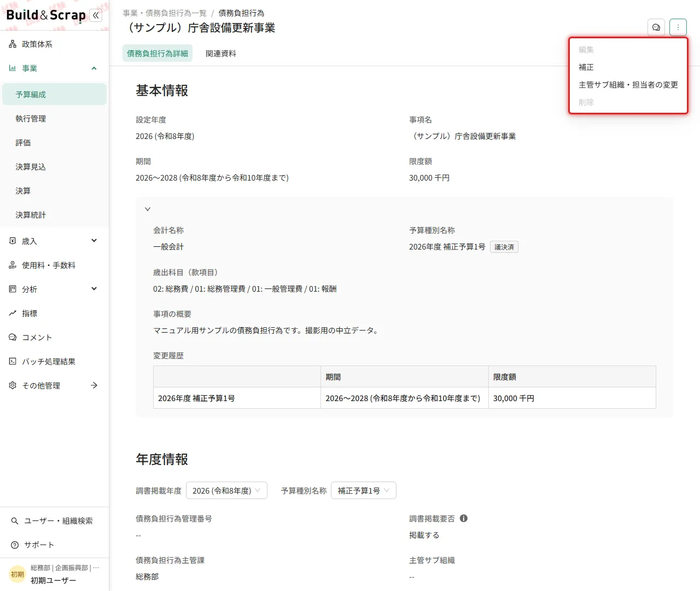
Task: Click the その他管理 gear icon
Action: [x=13, y=386]
